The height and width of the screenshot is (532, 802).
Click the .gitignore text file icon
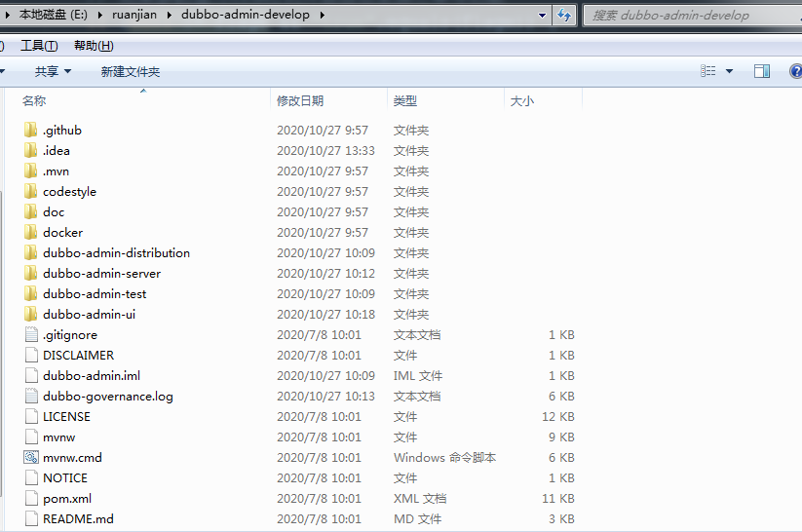tap(31, 334)
